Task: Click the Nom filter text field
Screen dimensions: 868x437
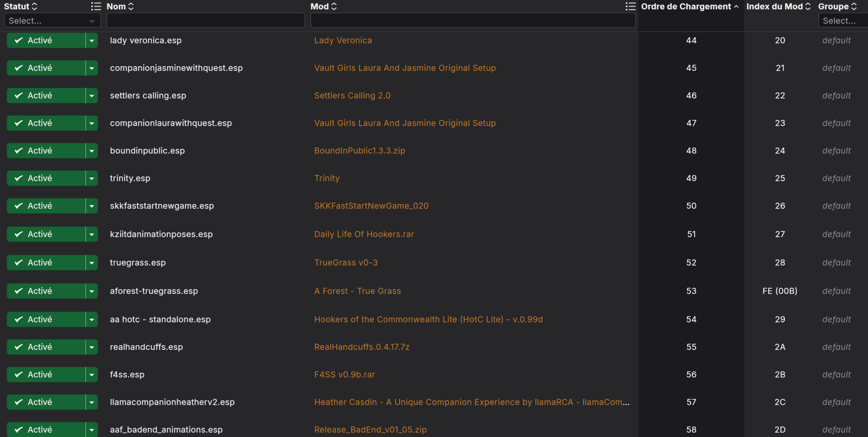Action: click(206, 20)
